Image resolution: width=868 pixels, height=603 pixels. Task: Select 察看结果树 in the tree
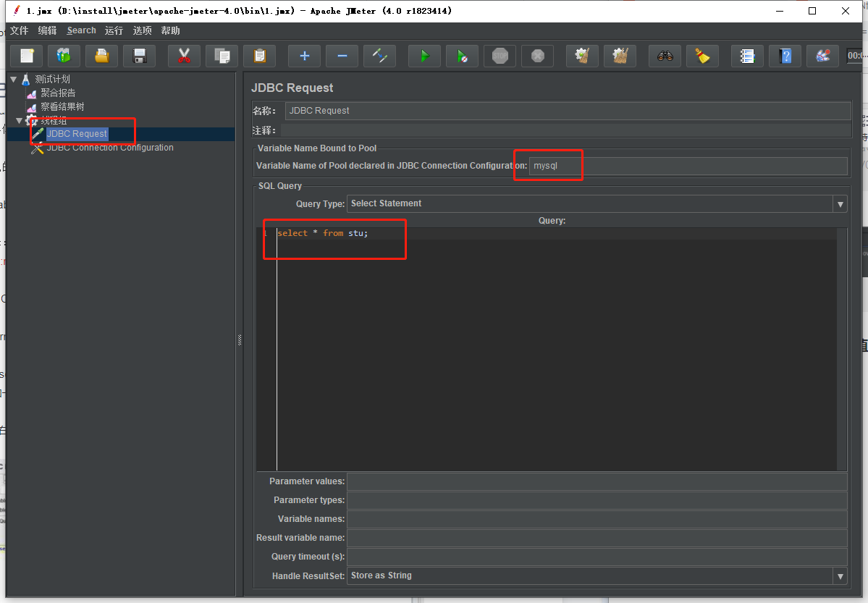tap(62, 107)
